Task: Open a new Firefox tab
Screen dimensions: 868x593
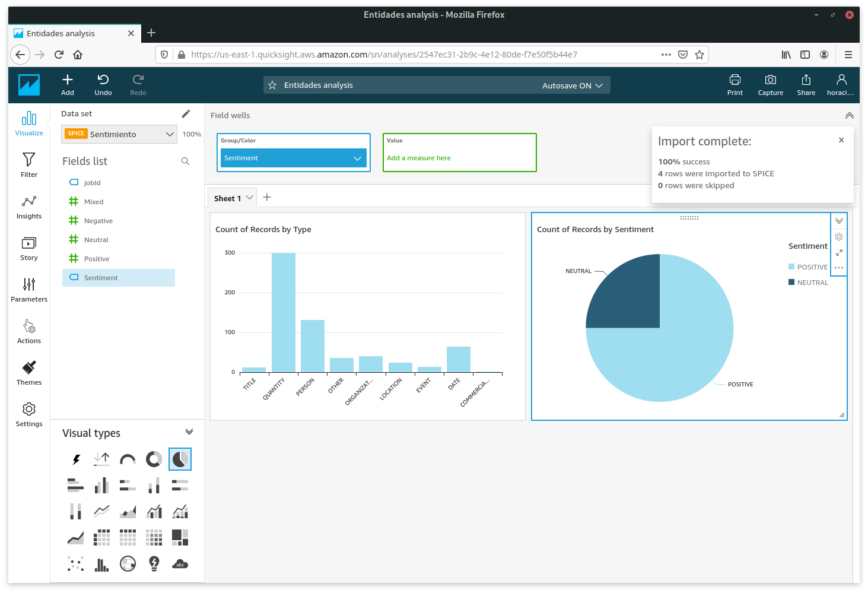Action: pyautogui.click(x=151, y=33)
